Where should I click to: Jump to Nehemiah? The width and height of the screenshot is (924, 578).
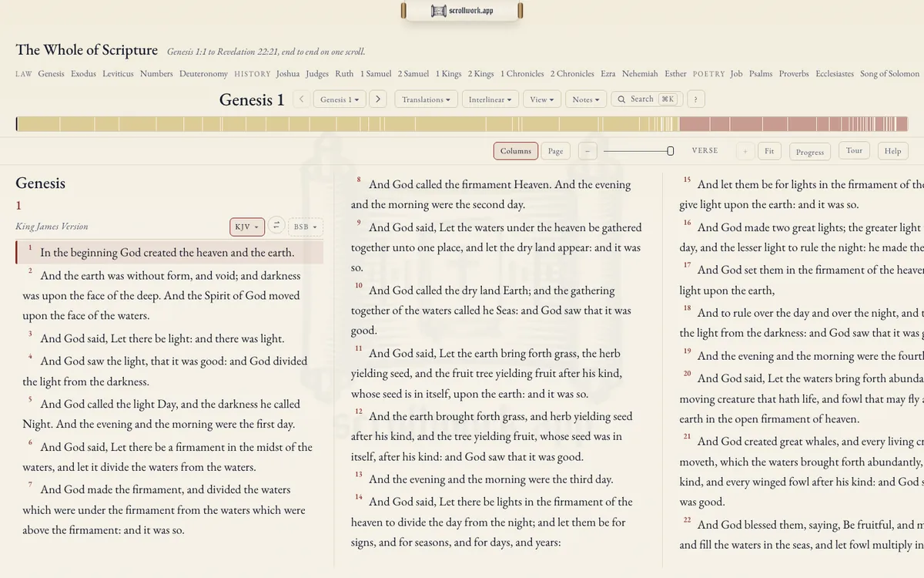[x=640, y=74]
